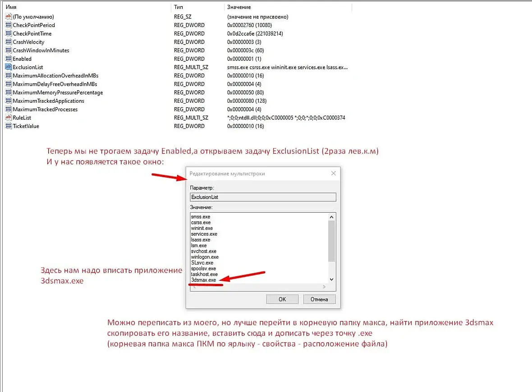Viewport: 532px width, 392px height.
Task: Select the TicketValue DWORD icon
Action: tap(9, 126)
